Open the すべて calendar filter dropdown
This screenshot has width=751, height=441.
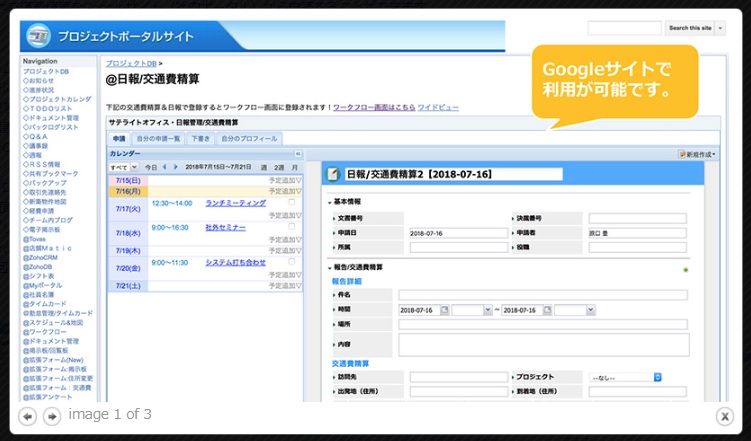pyautogui.click(x=124, y=167)
